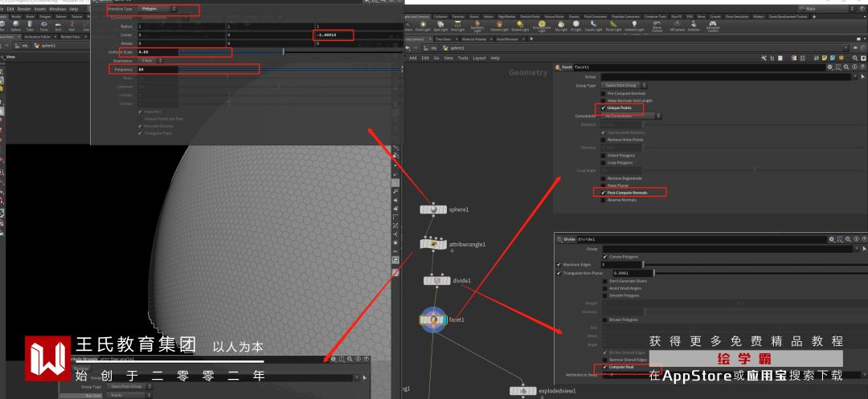
Task: Click the obj path segment in network bar
Action: coord(432,48)
